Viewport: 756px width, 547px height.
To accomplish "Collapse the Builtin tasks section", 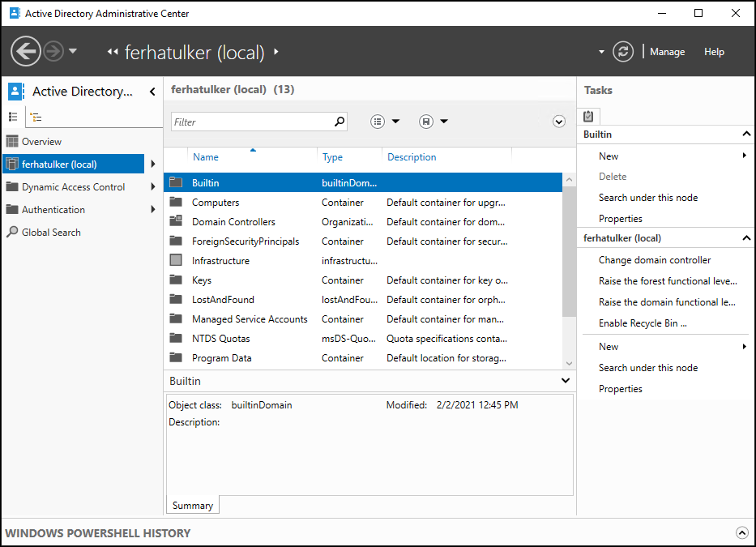I will pyautogui.click(x=746, y=134).
